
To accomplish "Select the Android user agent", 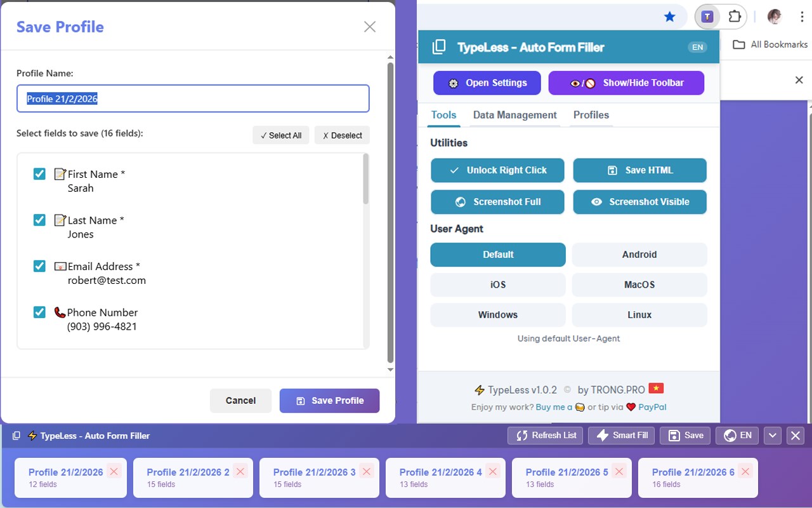I will [x=639, y=255].
